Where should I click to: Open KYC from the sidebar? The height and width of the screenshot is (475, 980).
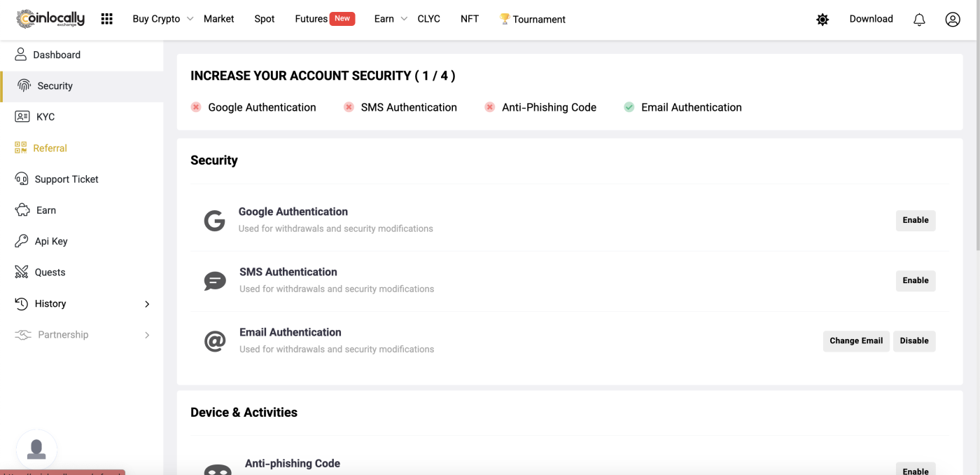[45, 117]
